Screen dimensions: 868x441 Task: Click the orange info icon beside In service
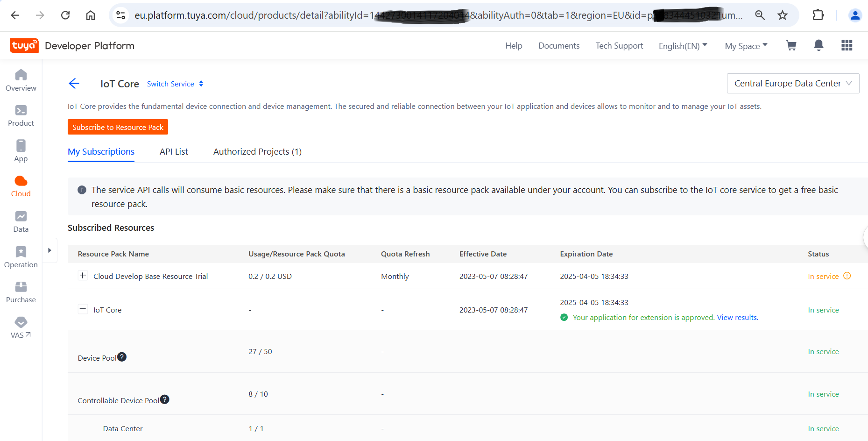tap(847, 276)
